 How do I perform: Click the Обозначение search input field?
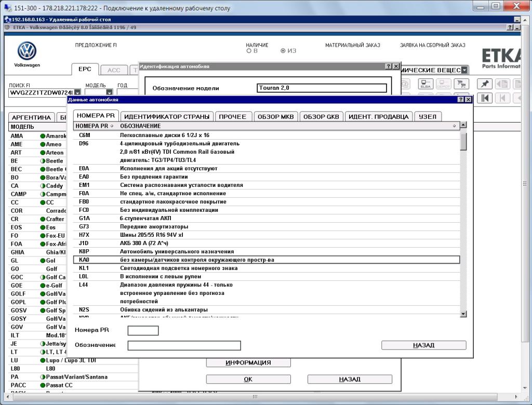184,345
